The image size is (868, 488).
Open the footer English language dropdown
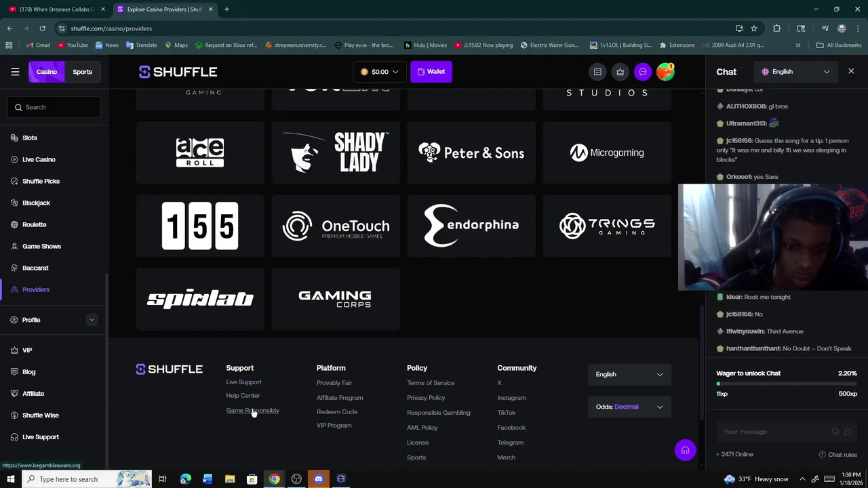click(629, 374)
